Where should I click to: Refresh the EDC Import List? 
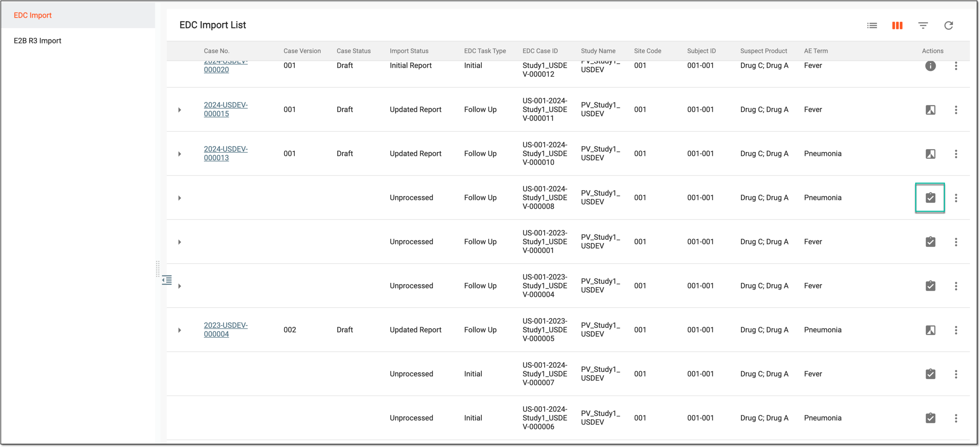(x=948, y=25)
